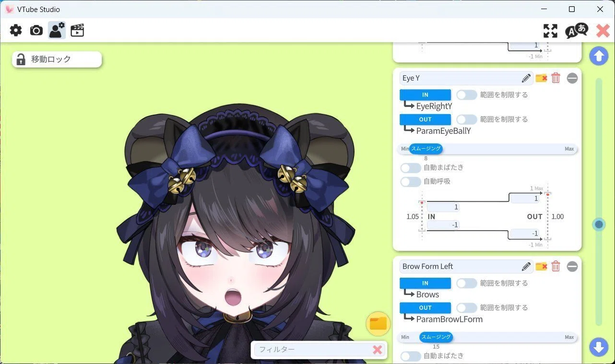This screenshot has width=615, height=364.
Task: Click the Brow Form Left OUT button
Action: (425, 308)
